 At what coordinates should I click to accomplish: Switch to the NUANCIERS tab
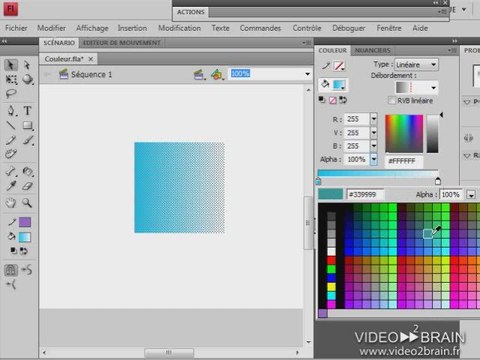click(x=372, y=50)
